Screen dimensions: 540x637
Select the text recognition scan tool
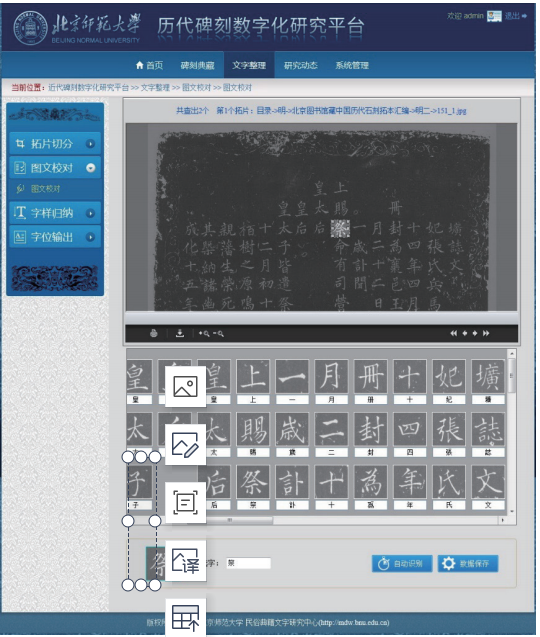pos(186,503)
